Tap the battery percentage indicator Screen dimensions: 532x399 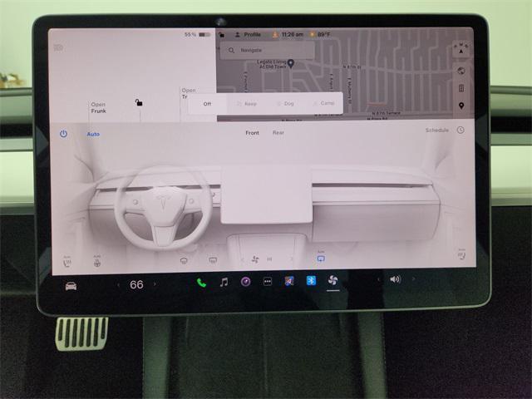(198, 35)
